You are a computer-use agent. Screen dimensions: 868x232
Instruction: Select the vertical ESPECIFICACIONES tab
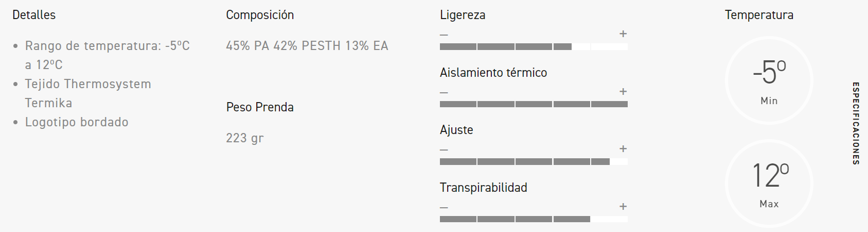856,123
